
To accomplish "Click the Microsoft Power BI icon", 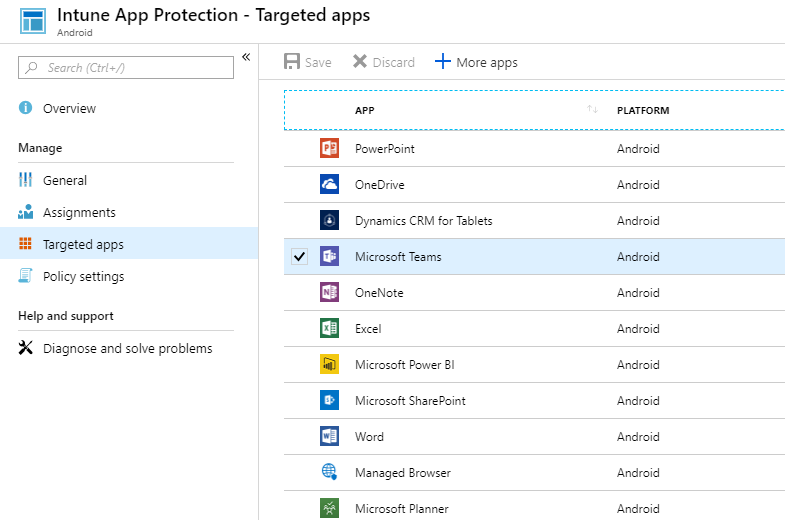I will click(x=329, y=365).
